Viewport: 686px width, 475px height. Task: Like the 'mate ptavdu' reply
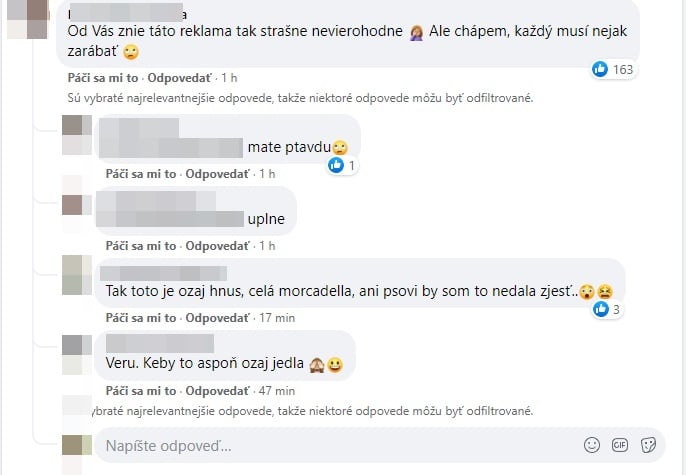click(x=140, y=174)
